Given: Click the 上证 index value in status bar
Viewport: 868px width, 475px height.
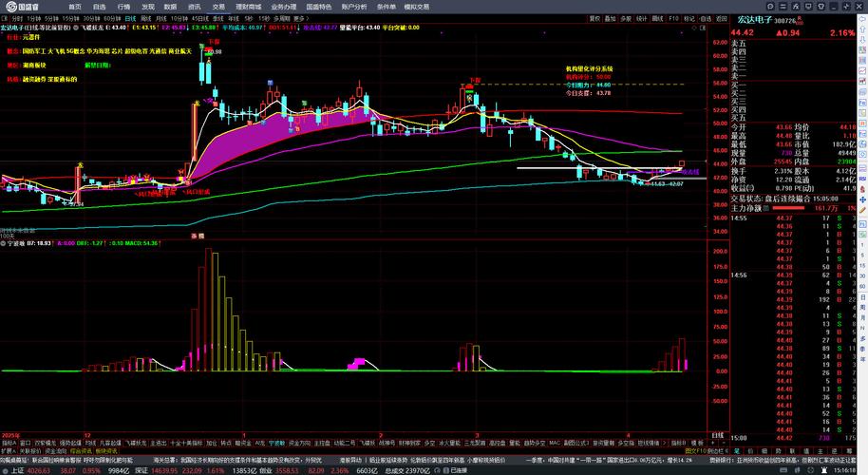Looking at the screenshot, I should click(x=39, y=470).
